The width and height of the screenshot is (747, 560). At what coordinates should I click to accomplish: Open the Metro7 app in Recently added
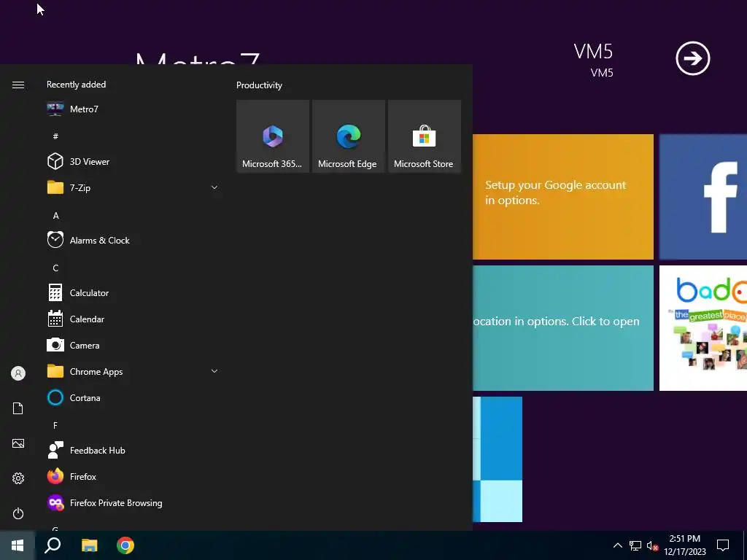tap(132, 109)
